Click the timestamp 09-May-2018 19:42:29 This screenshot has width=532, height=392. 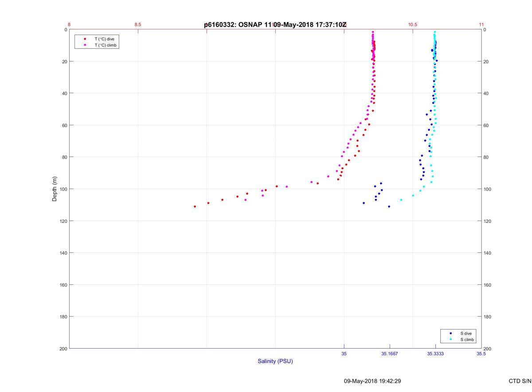click(372, 381)
